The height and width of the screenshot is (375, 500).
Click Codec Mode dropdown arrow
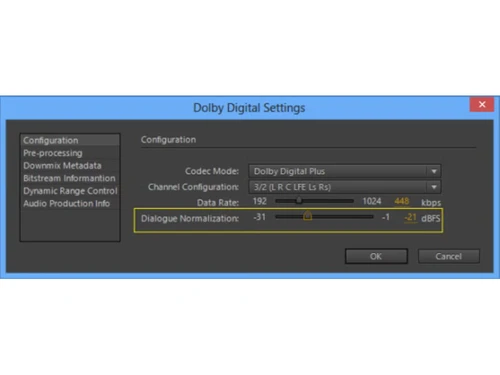pyautogui.click(x=434, y=171)
